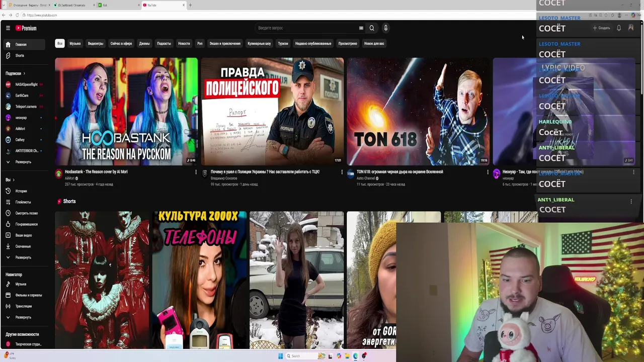
Task: Select the Подкасты filter chip
Action: pyautogui.click(x=164, y=44)
